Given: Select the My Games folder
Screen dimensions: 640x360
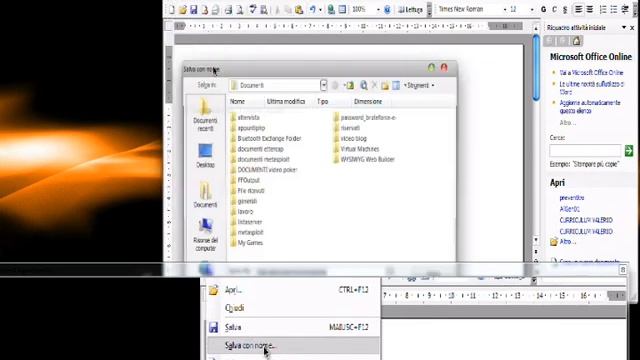Looking at the screenshot, I should coord(247,242).
